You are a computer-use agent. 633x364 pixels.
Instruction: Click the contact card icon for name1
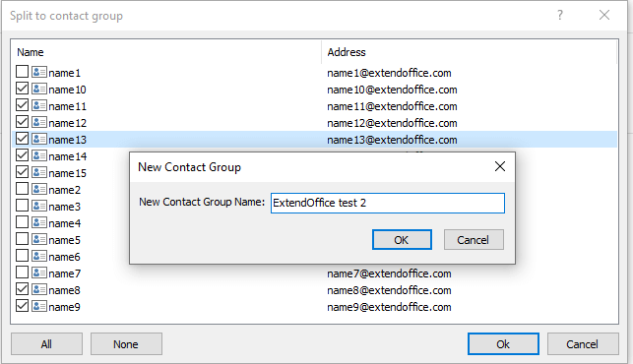(x=39, y=72)
